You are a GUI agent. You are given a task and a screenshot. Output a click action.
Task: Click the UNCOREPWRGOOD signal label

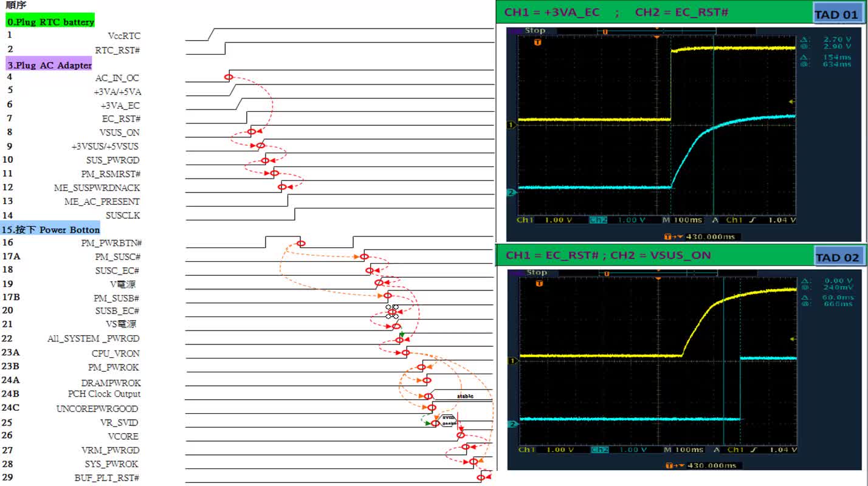(x=97, y=409)
